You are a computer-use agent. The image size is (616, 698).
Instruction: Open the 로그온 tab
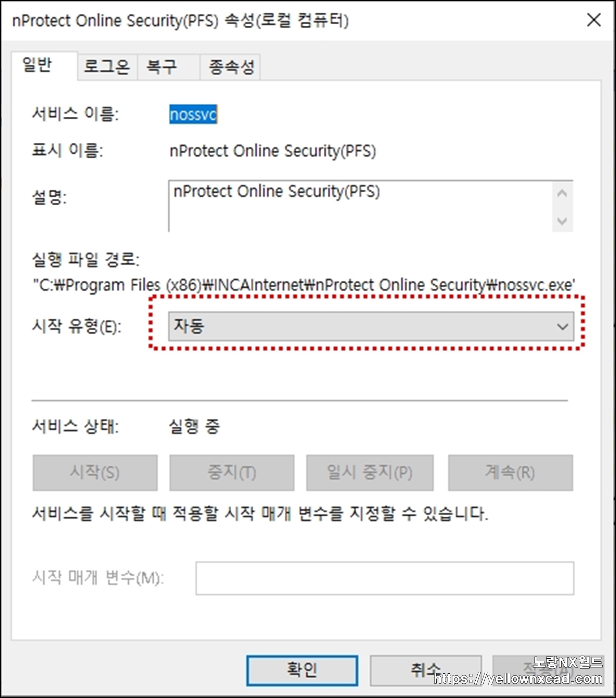coord(107,67)
